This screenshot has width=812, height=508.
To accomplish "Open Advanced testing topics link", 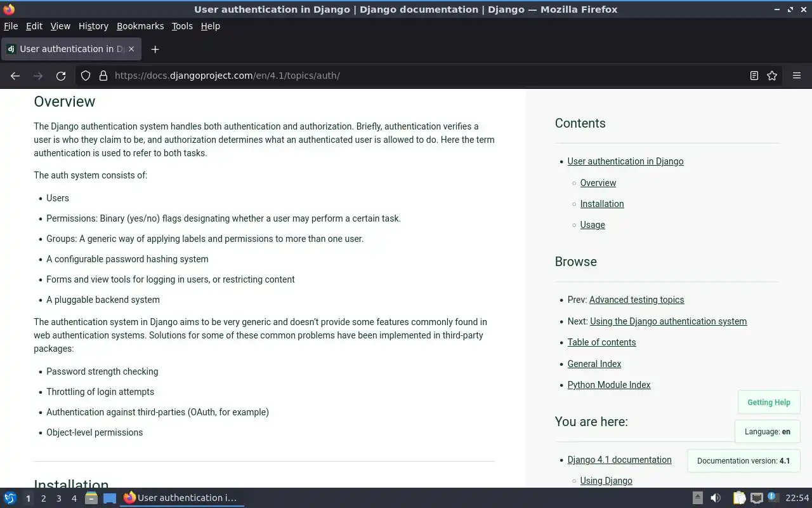I will coord(636,300).
